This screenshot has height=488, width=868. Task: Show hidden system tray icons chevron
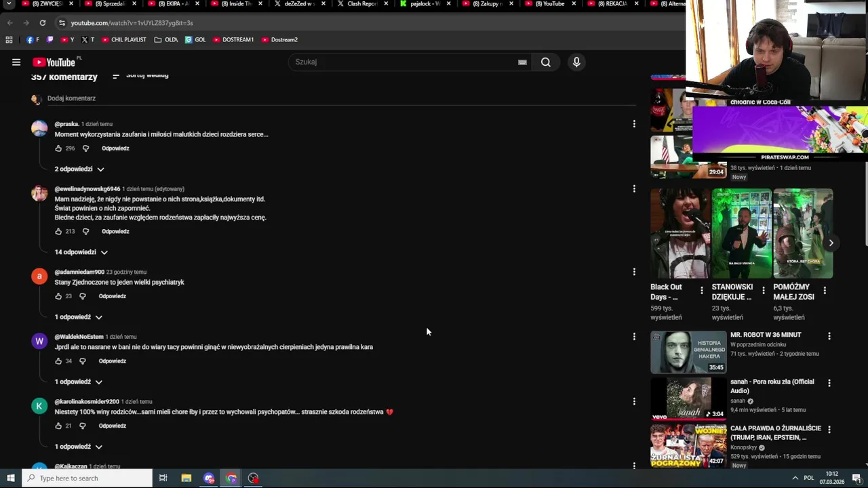[795, 479]
